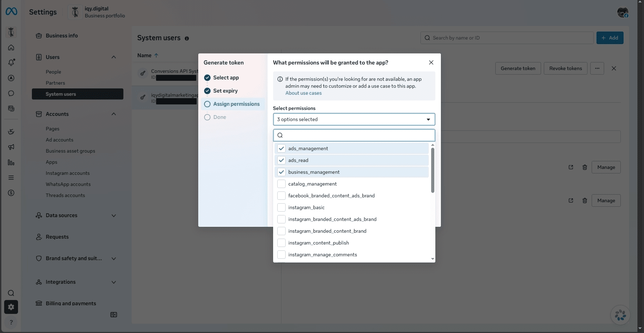Check instagram_branded_content_ads_brand permission
This screenshot has width=644, height=333.
(x=281, y=219)
